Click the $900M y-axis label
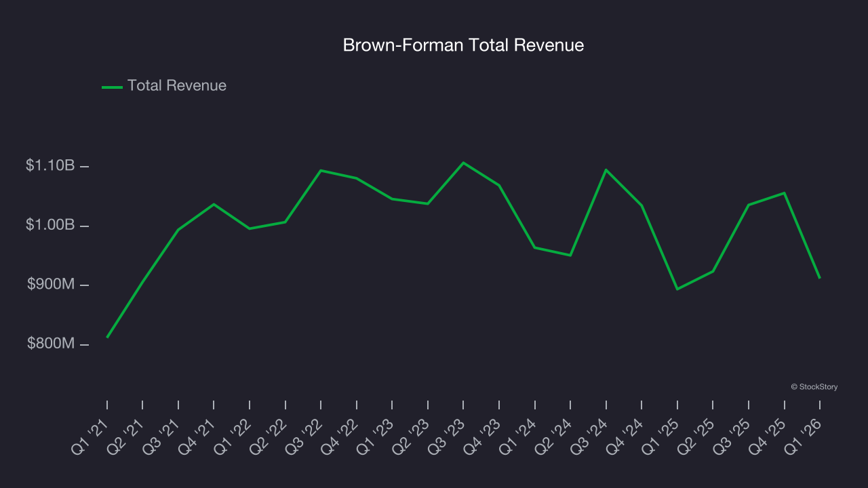Image resolution: width=868 pixels, height=488 pixels. coord(51,285)
